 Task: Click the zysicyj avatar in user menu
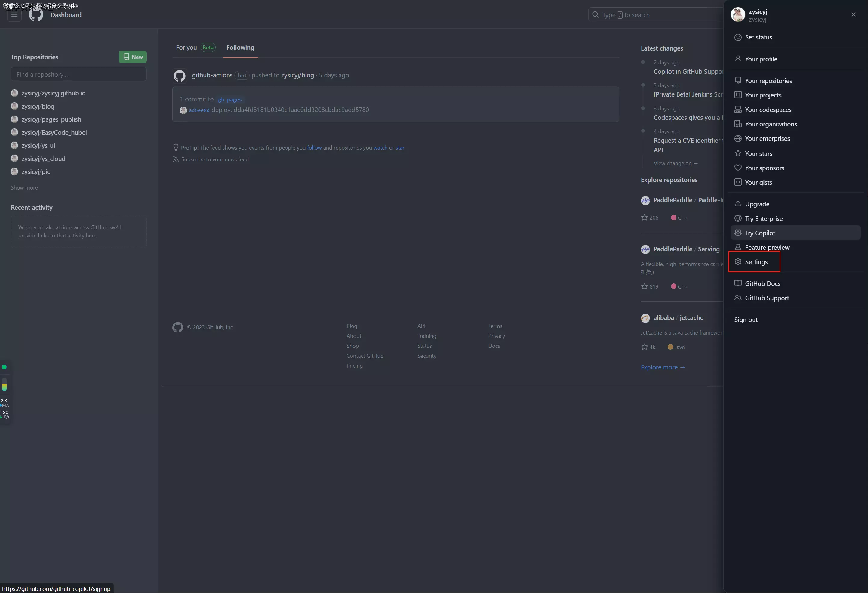738,14
